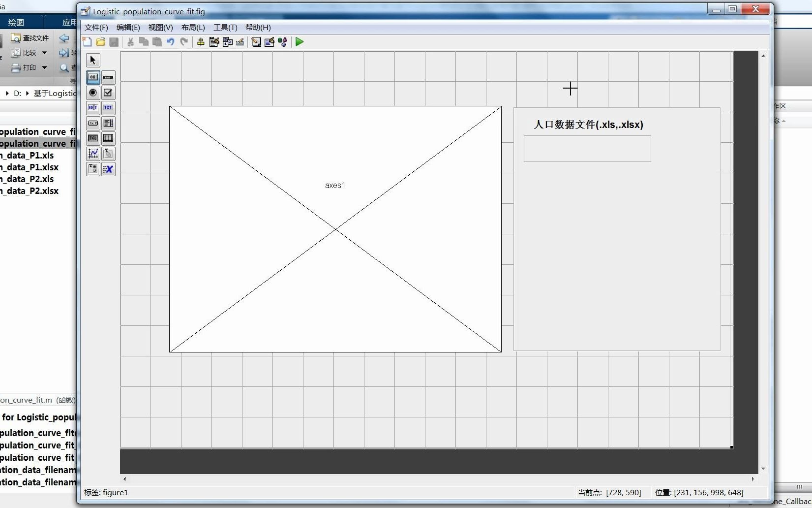The width and height of the screenshot is (812, 508).
Task: Expand the 打印 dropdown arrow
Action: 44,68
